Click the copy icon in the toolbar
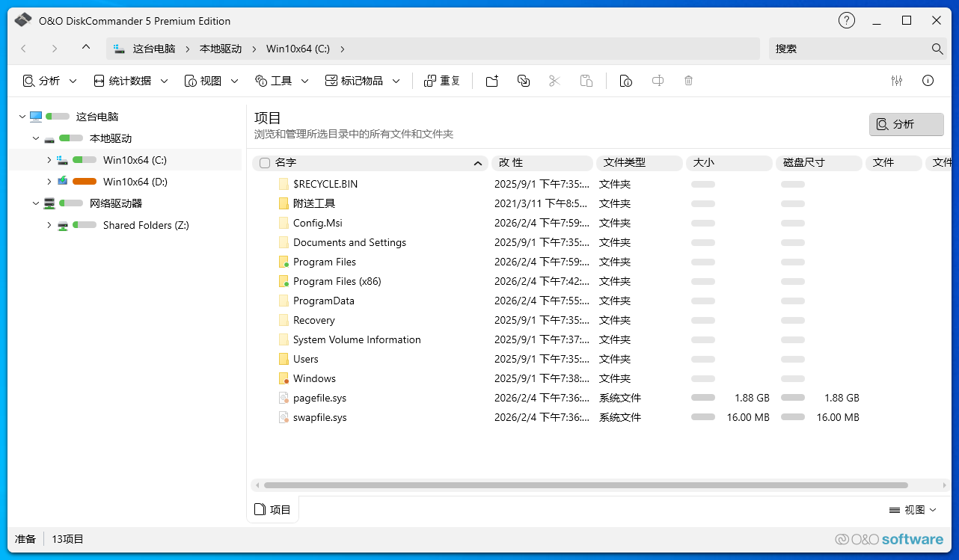Viewport: 959px width, 560px height. click(524, 81)
